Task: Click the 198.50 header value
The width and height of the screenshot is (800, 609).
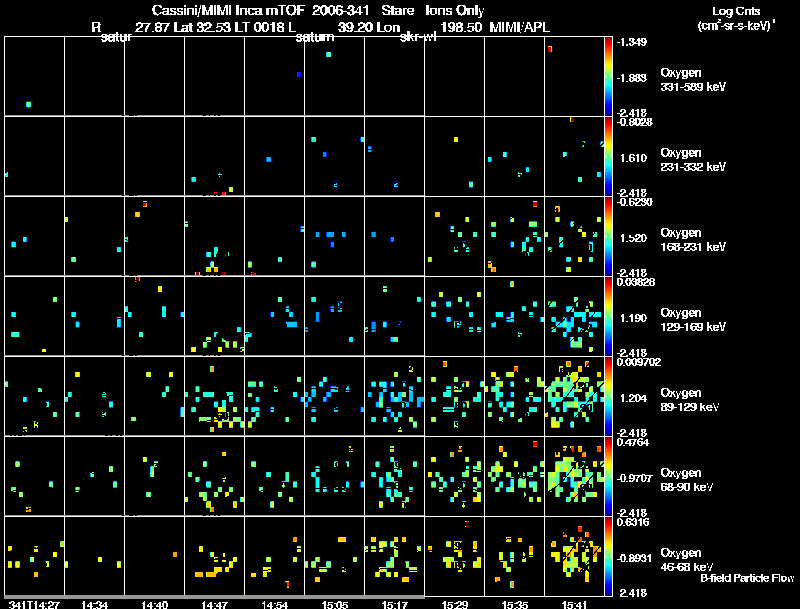Action: click(x=461, y=27)
